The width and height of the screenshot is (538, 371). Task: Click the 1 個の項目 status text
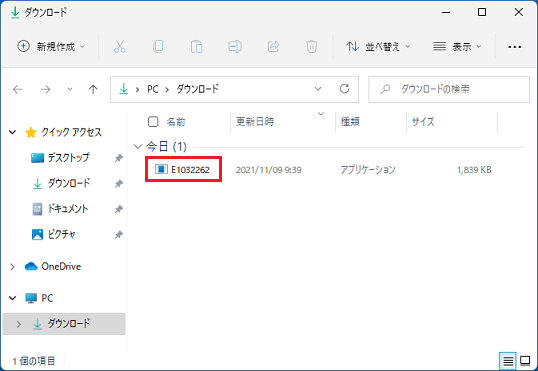click(x=34, y=361)
